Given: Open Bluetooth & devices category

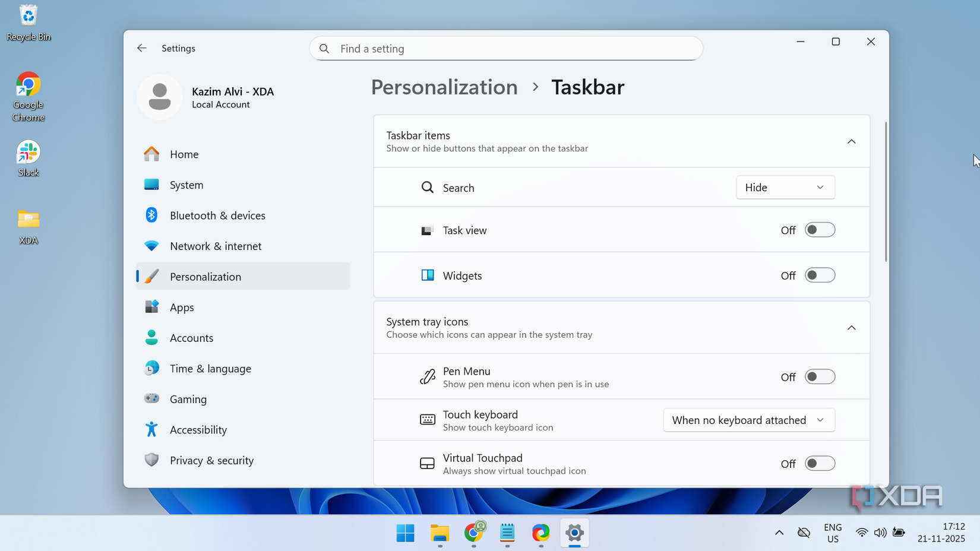Looking at the screenshot, I should [243, 216].
